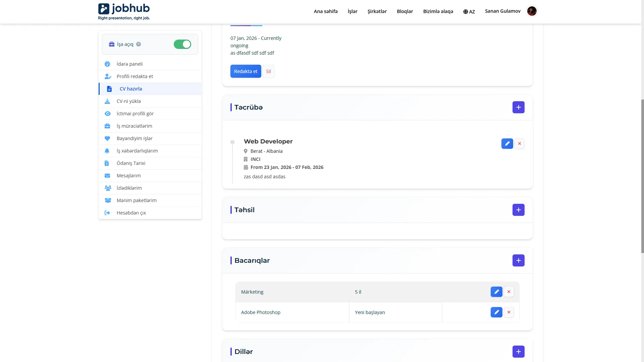Click the heart icon for Bəyəndiyim işlər

(107, 138)
